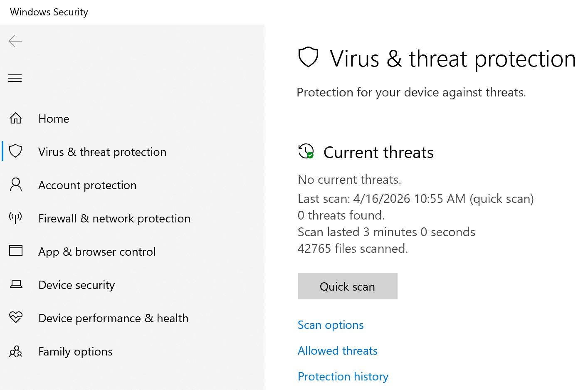Click the Home house icon
Screen dimensions: 588x390
pyautogui.click(x=16, y=118)
